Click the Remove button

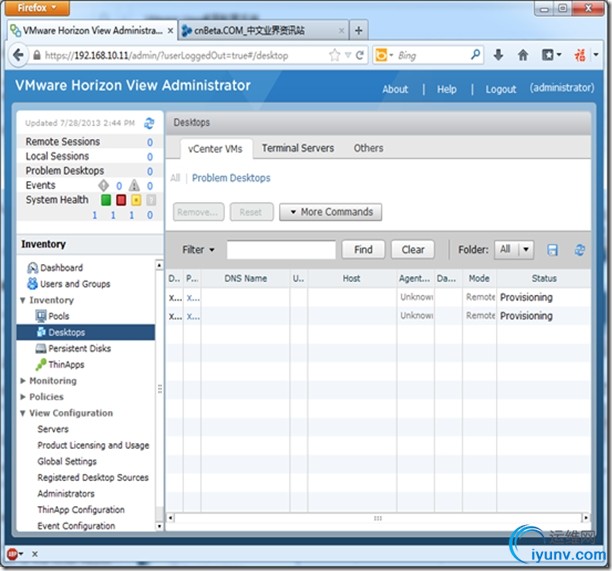198,212
